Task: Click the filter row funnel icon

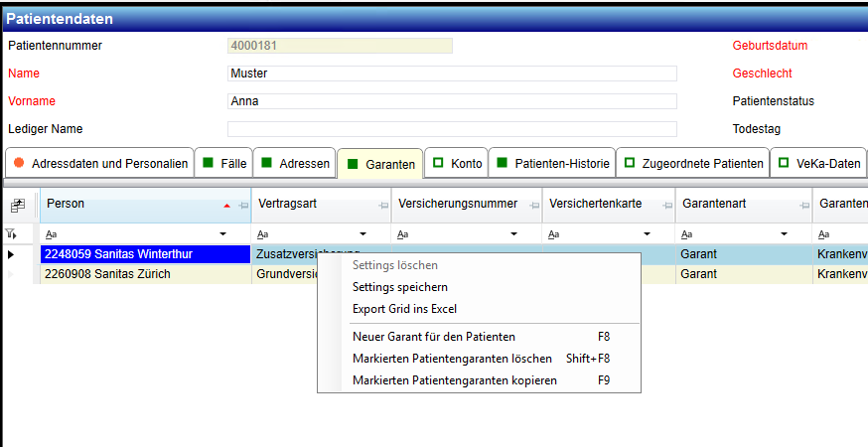Action: coord(11,234)
